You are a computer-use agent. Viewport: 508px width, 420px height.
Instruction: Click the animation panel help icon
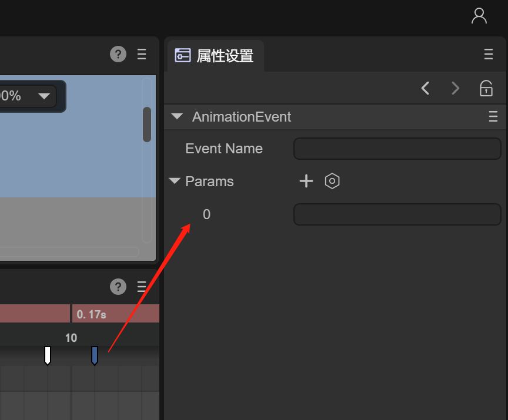(x=118, y=287)
